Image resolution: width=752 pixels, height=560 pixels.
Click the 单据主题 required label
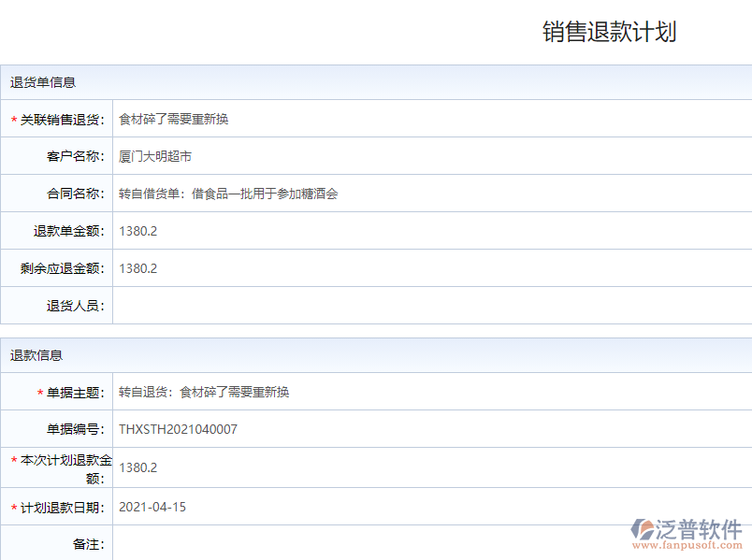coord(75,393)
